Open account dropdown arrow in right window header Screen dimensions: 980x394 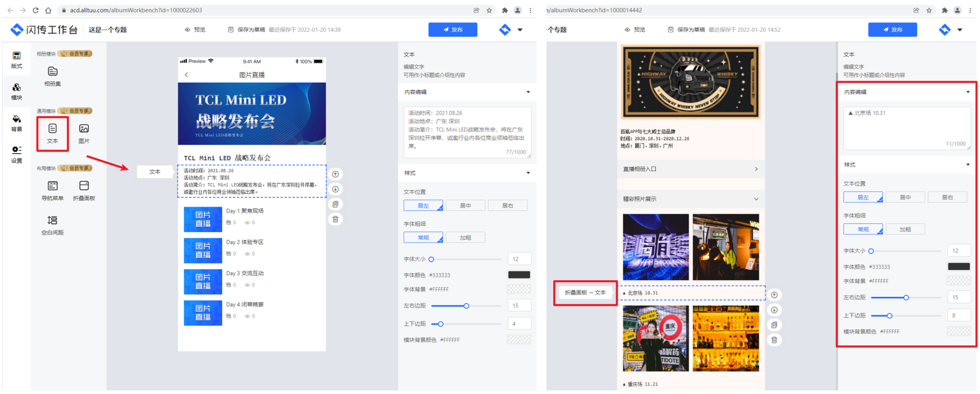(x=960, y=30)
